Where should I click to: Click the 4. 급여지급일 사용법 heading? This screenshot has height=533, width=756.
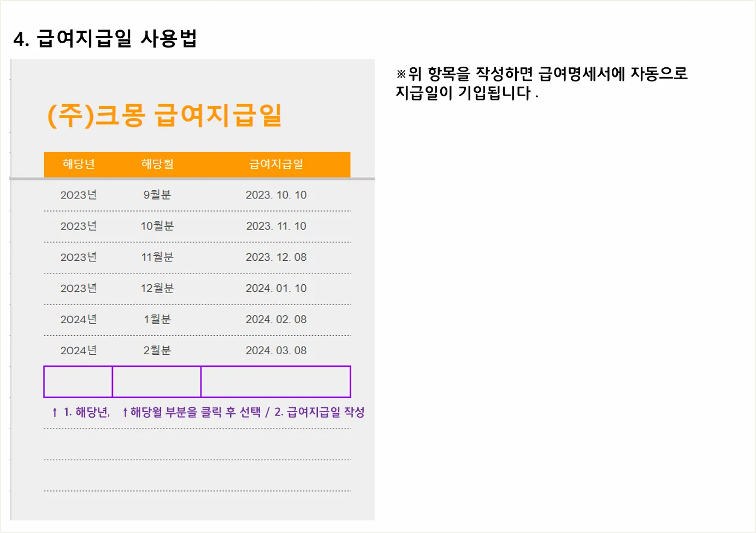105,38
